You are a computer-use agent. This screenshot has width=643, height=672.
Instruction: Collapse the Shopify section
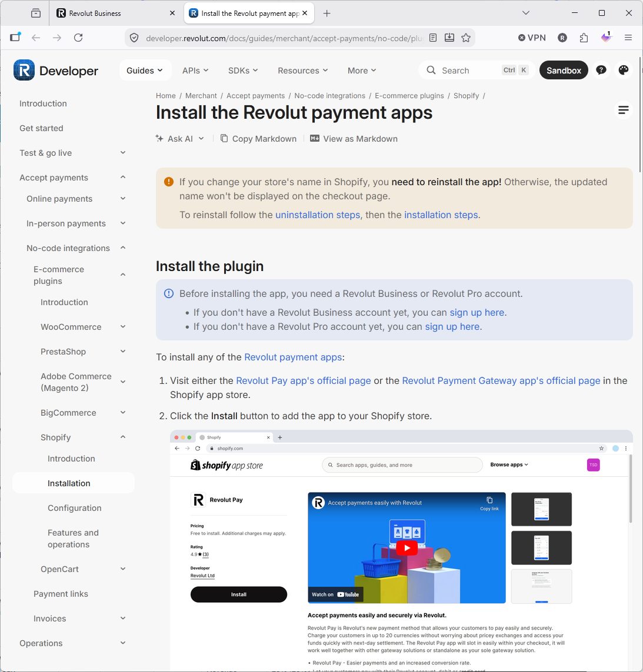(123, 437)
